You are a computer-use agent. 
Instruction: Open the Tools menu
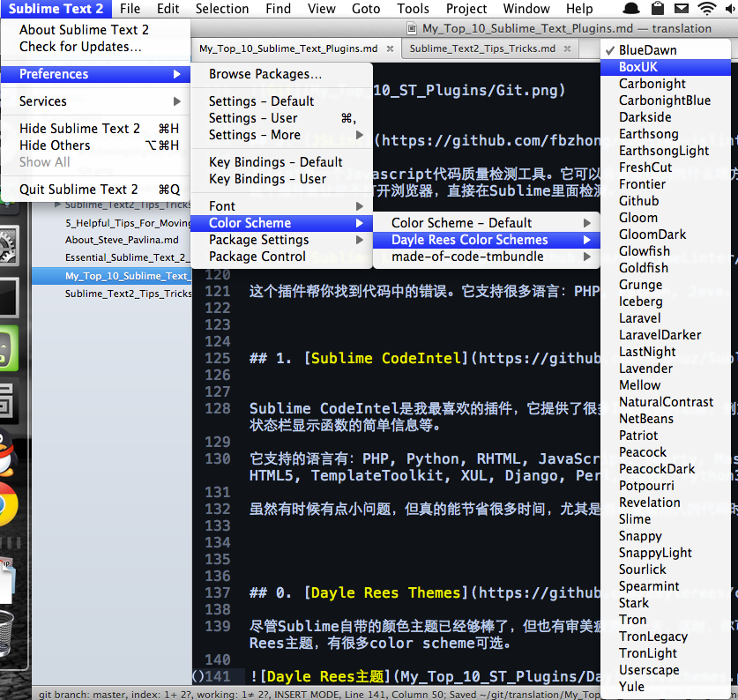[413, 9]
